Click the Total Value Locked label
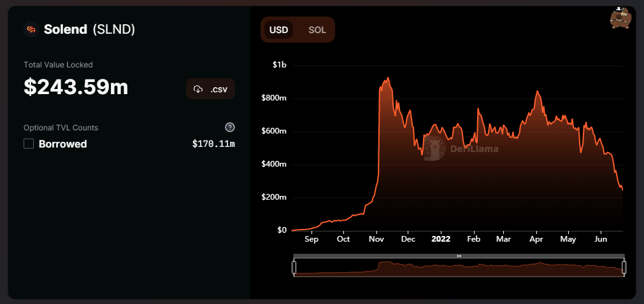644x304 pixels. pos(59,65)
